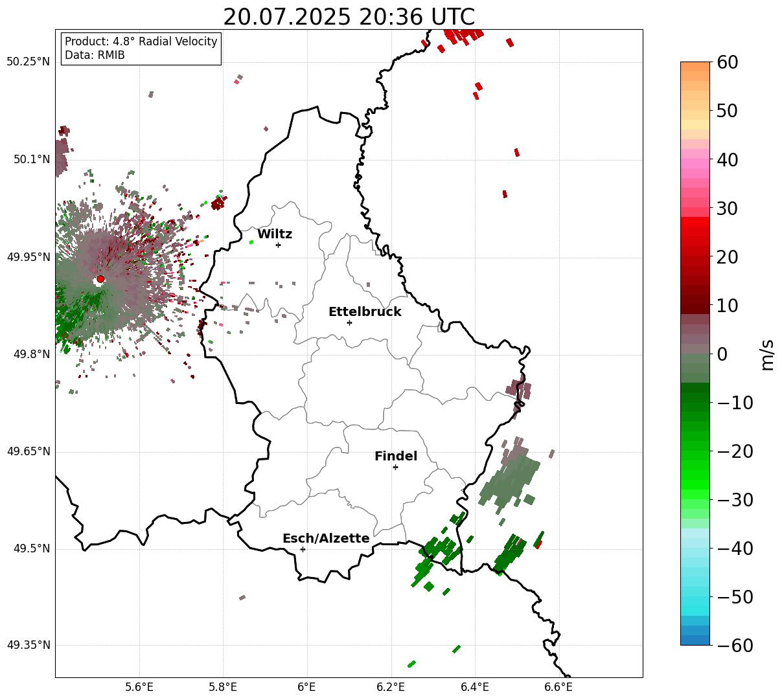The image size is (782, 700).
Task: Click the −40 colorbar tick label
Action: coord(735,548)
